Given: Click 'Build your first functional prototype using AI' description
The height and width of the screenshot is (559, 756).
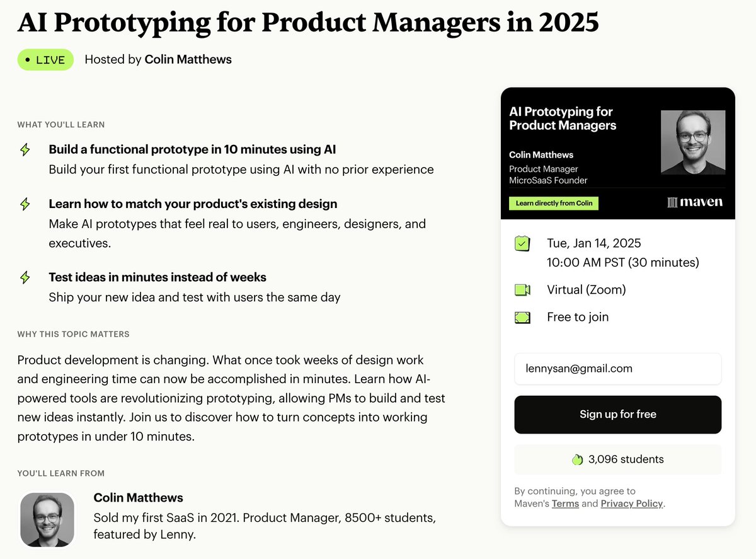Looking at the screenshot, I should (241, 170).
